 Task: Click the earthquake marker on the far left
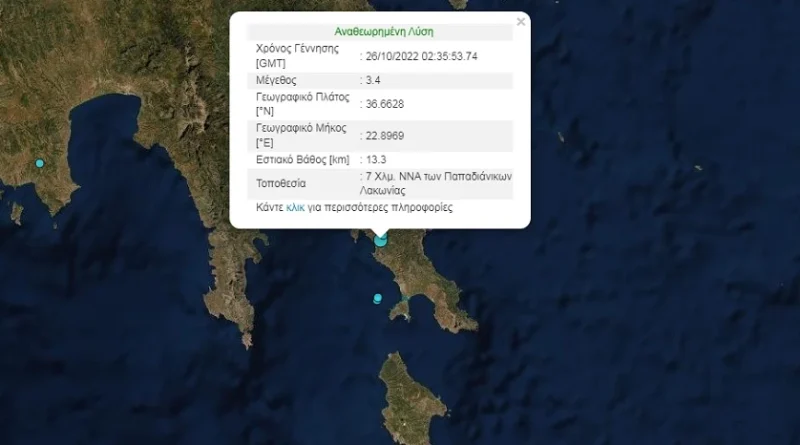click(x=40, y=163)
